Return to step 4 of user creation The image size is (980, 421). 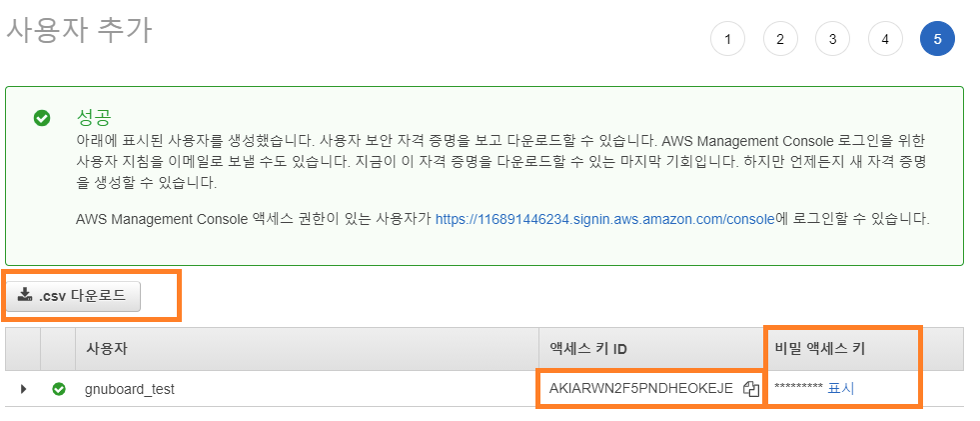click(885, 39)
